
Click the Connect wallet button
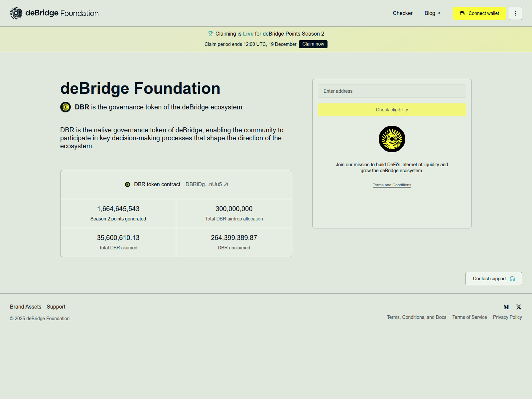pos(479,13)
